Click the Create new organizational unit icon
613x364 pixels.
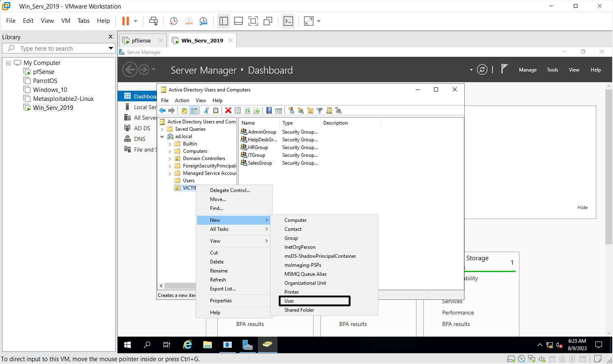pos(310,110)
